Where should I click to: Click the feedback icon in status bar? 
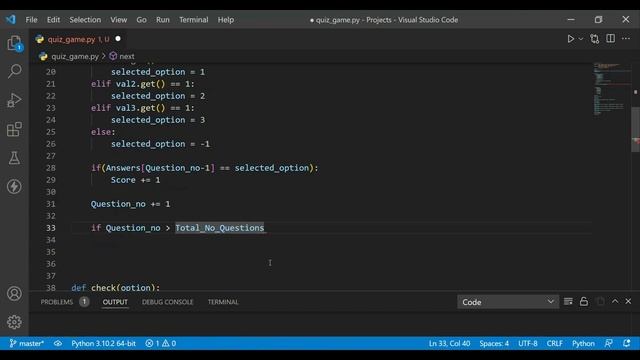pos(609,343)
